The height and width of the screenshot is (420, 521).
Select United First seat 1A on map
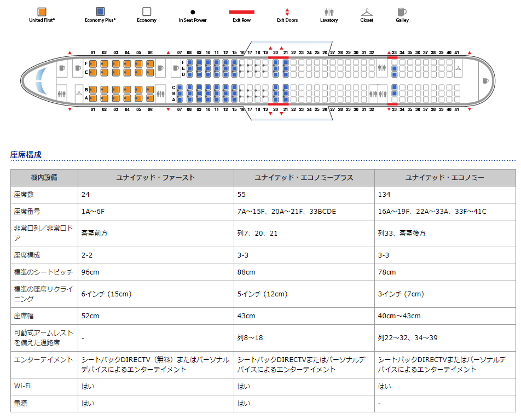click(93, 98)
